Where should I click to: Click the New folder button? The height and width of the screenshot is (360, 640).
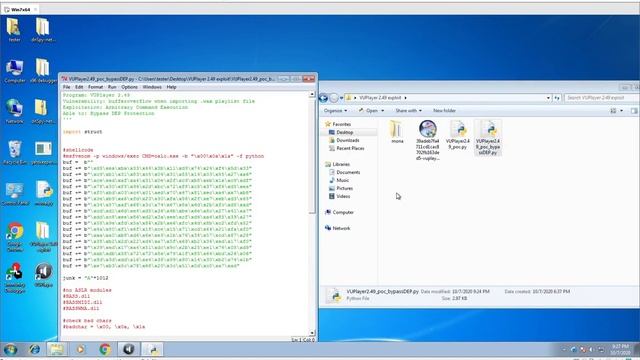pos(444,111)
